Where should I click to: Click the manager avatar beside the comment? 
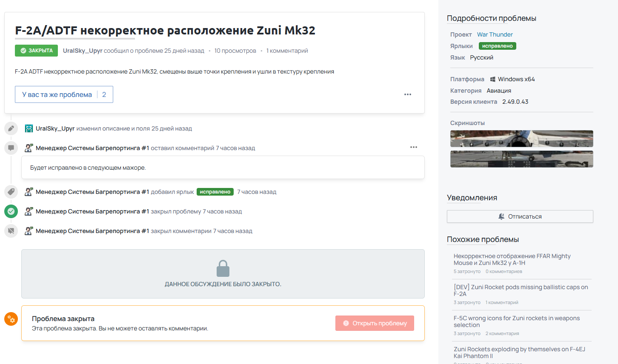pos(29,148)
